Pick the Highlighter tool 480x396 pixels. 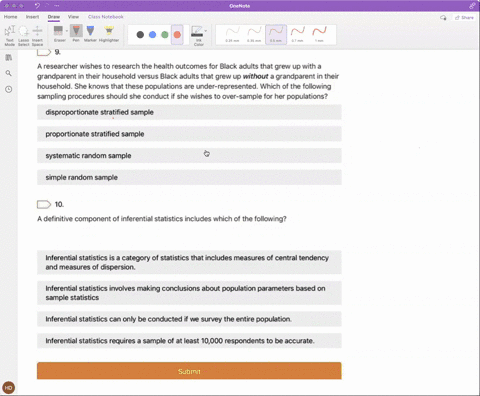click(x=109, y=34)
